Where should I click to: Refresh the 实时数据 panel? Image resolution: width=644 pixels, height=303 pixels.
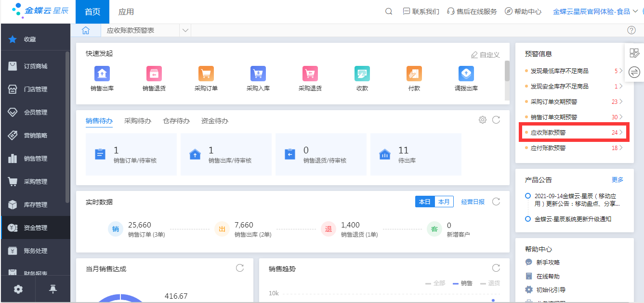496,202
